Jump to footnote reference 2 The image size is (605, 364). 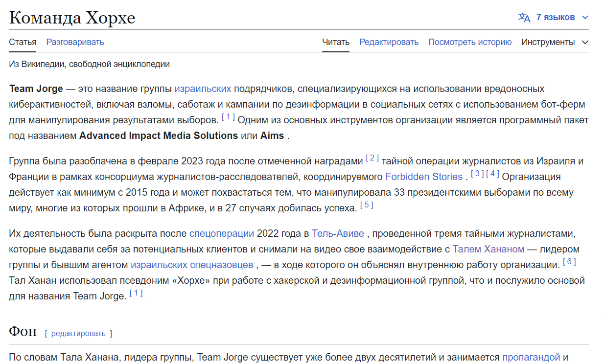372,158
